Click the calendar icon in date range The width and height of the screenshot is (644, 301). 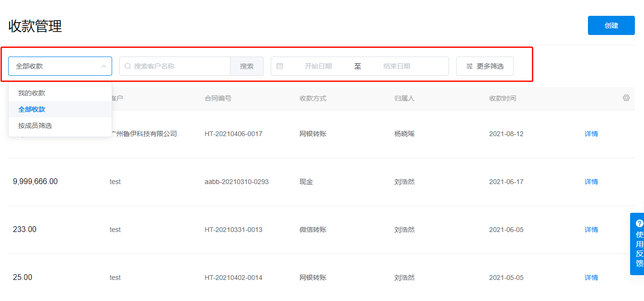[280, 66]
